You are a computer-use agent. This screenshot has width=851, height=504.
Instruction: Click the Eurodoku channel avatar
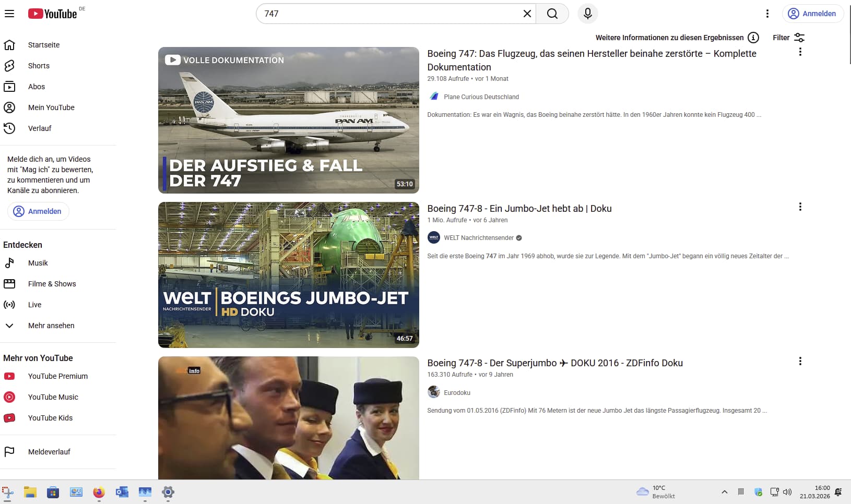pos(434,392)
